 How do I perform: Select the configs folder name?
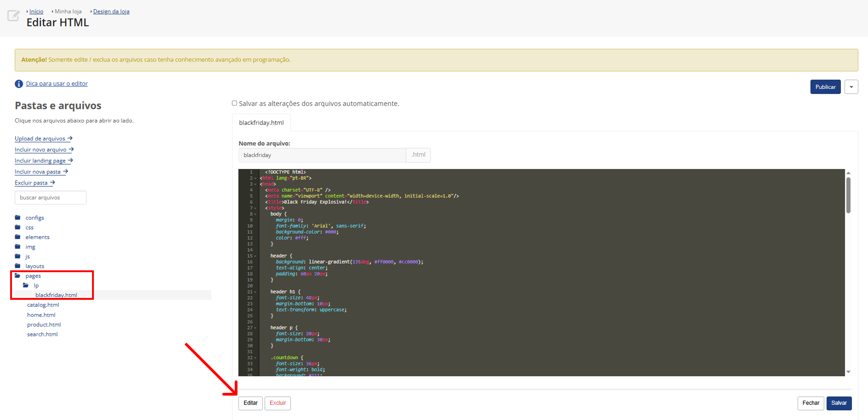tap(35, 218)
